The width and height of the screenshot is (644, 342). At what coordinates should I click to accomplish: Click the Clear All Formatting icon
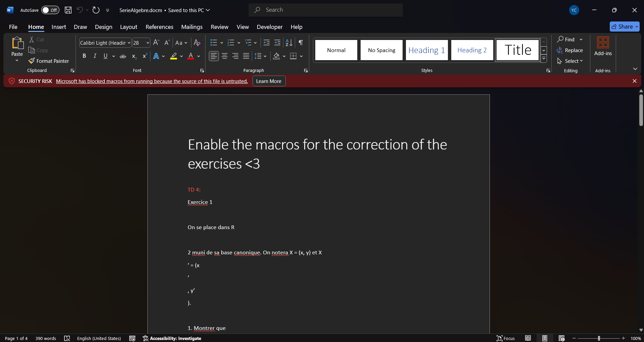[197, 43]
